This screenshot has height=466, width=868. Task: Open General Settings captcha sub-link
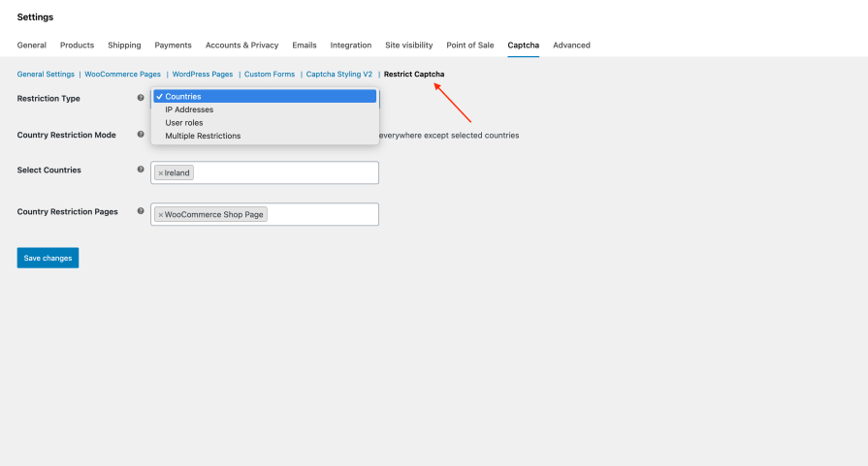point(46,74)
